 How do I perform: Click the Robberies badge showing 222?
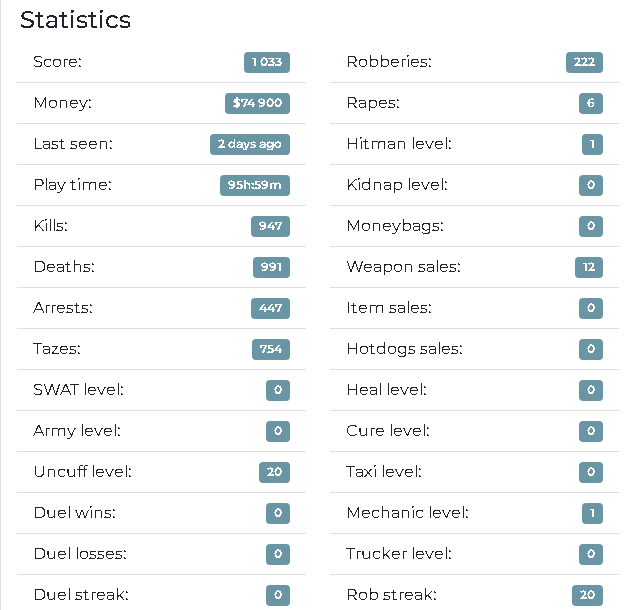point(584,62)
